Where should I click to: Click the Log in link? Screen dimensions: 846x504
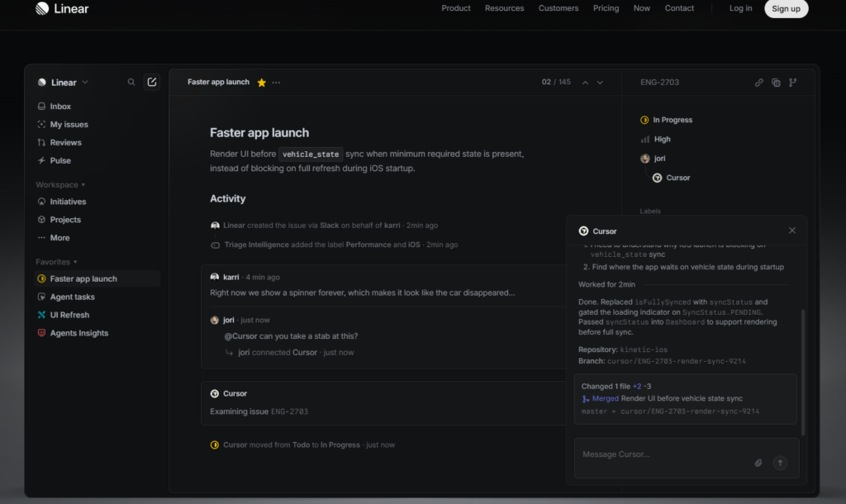[740, 8]
